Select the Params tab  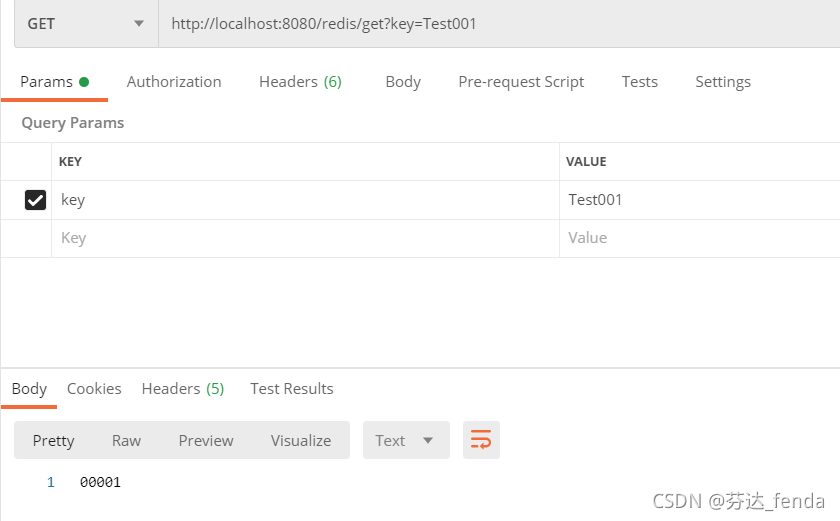tap(54, 82)
